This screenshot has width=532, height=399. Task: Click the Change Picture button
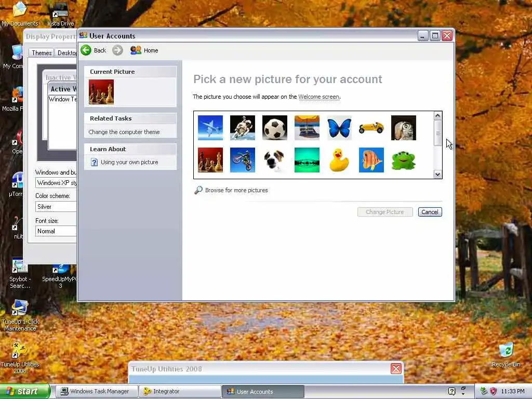pos(385,212)
